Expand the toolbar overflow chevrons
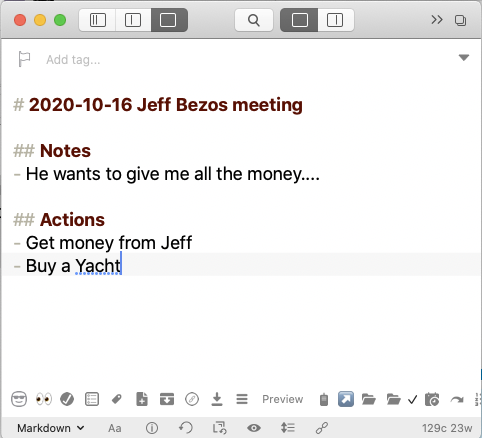 click(437, 20)
